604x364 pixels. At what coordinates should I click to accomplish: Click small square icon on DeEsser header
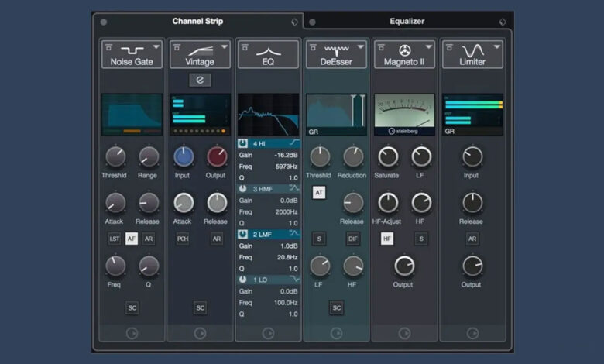tap(313, 47)
